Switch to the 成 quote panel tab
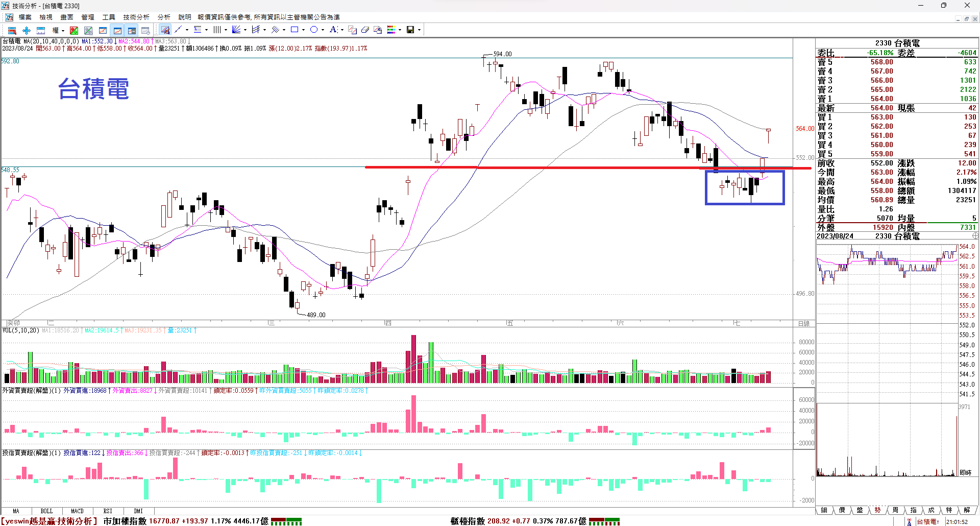 (931, 510)
